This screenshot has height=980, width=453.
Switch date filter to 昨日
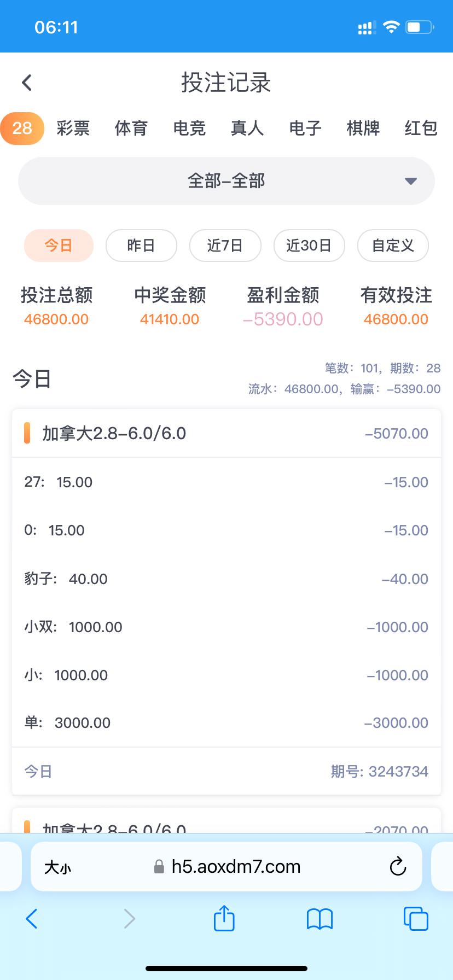(x=141, y=246)
